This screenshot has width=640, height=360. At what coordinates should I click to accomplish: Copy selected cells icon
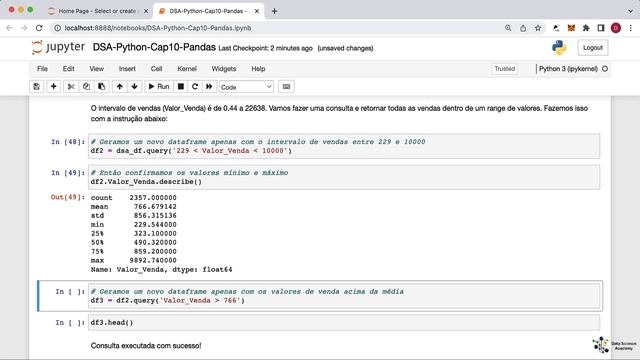(86, 87)
